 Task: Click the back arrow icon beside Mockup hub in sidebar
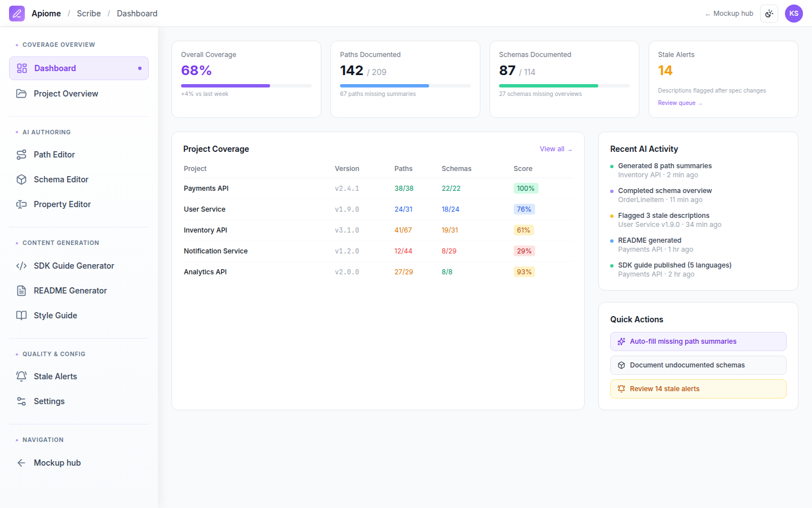(21, 463)
